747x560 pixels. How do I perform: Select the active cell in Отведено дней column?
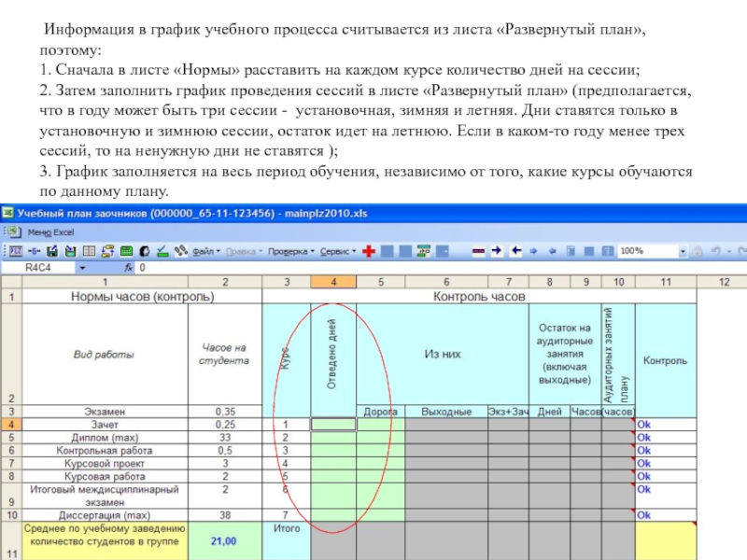(x=333, y=424)
